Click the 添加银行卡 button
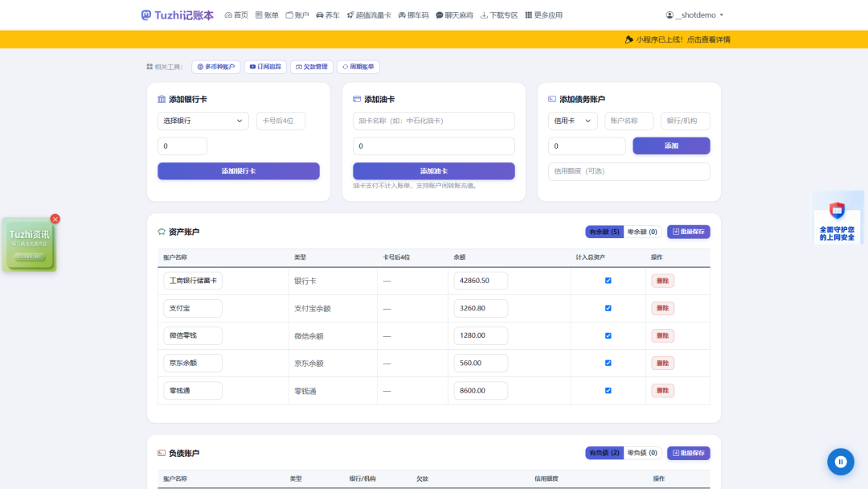The width and height of the screenshot is (868, 489). [x=239, y=171]
